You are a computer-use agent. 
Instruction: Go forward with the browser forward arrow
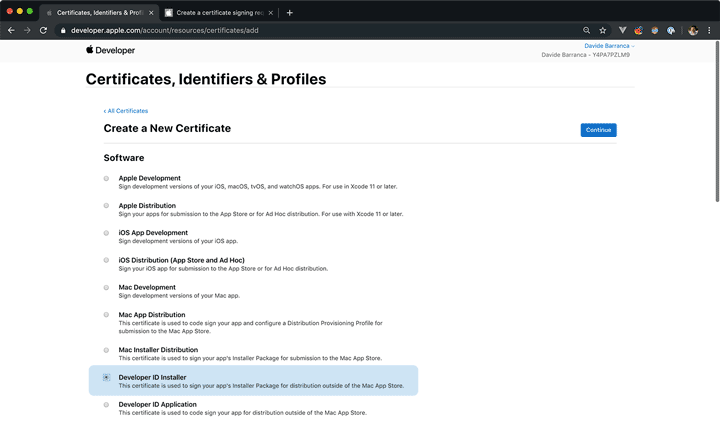[x=27, y=30]
